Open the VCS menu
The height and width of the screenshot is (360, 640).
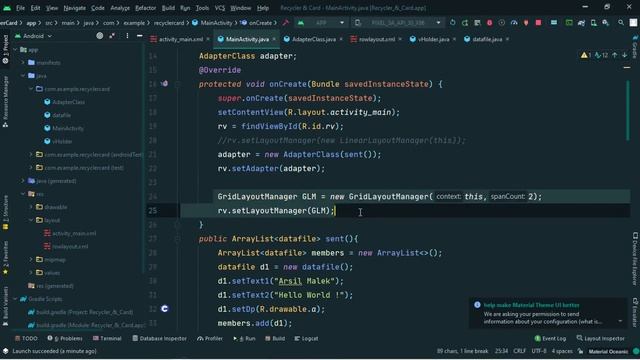pos(220,8)
